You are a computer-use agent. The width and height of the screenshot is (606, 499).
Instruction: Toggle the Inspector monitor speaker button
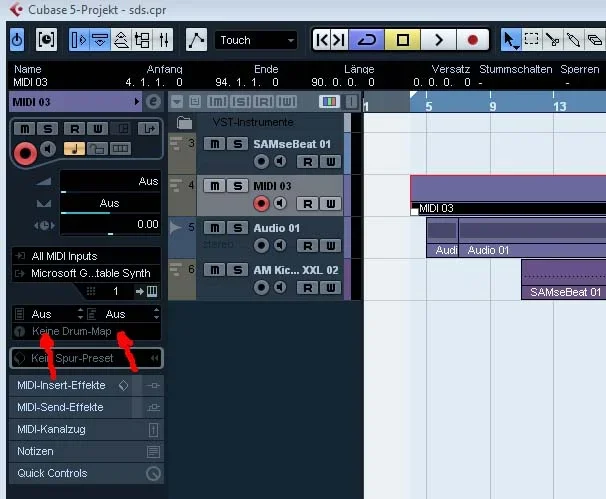click(x=48, y=149)
